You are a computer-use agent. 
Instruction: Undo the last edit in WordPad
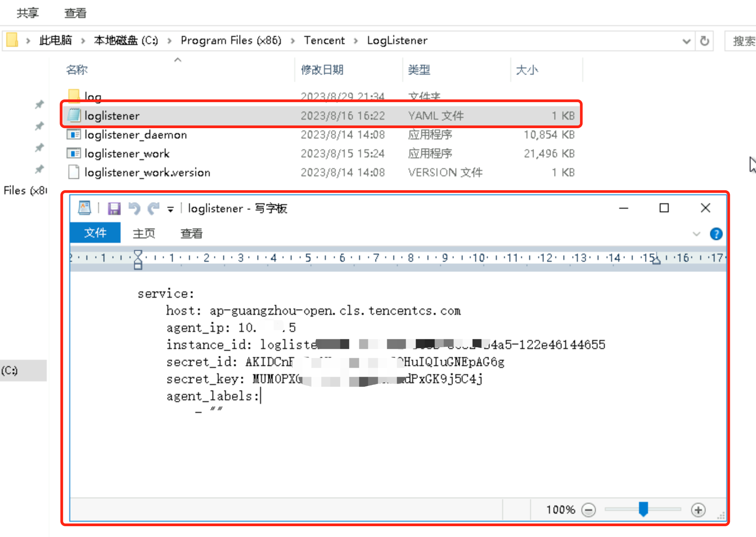(x=134, y=208)
